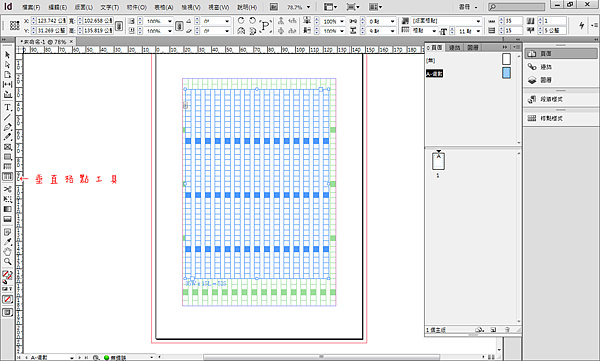600x361 pixels.
Task: Select the Zoom magnifier tool
Action: [x=7, y=261]
